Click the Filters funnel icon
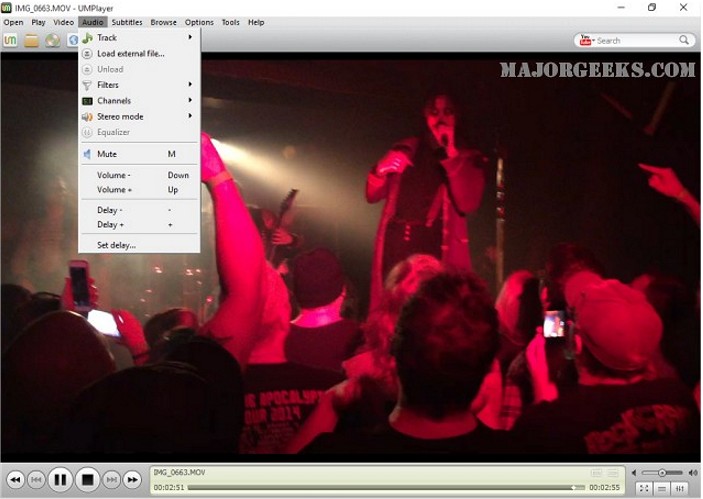 click(x=87, y=85)
